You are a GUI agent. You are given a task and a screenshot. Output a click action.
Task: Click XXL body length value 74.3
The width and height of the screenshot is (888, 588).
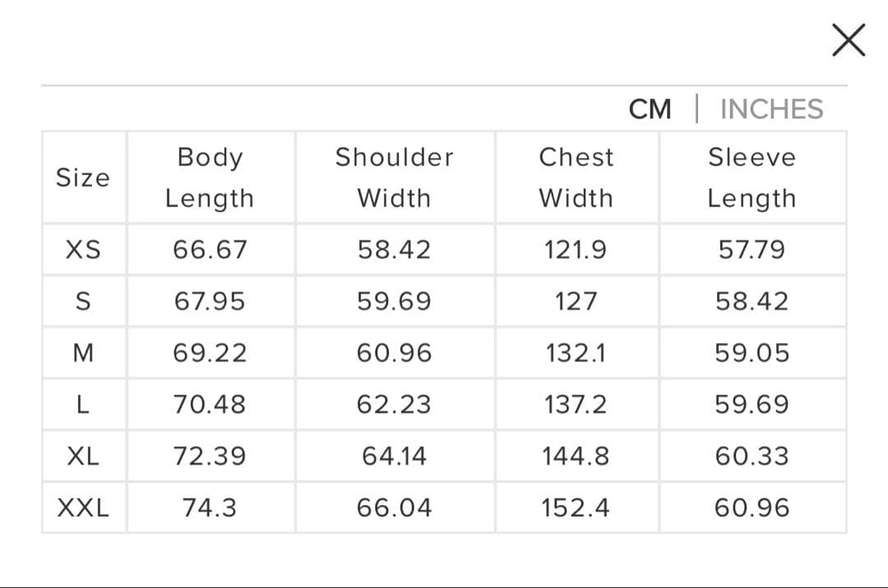point(210,507)
